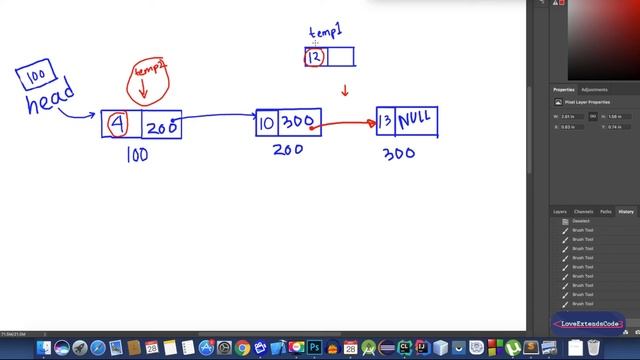Click the W width field in Properties

point(572,117)
